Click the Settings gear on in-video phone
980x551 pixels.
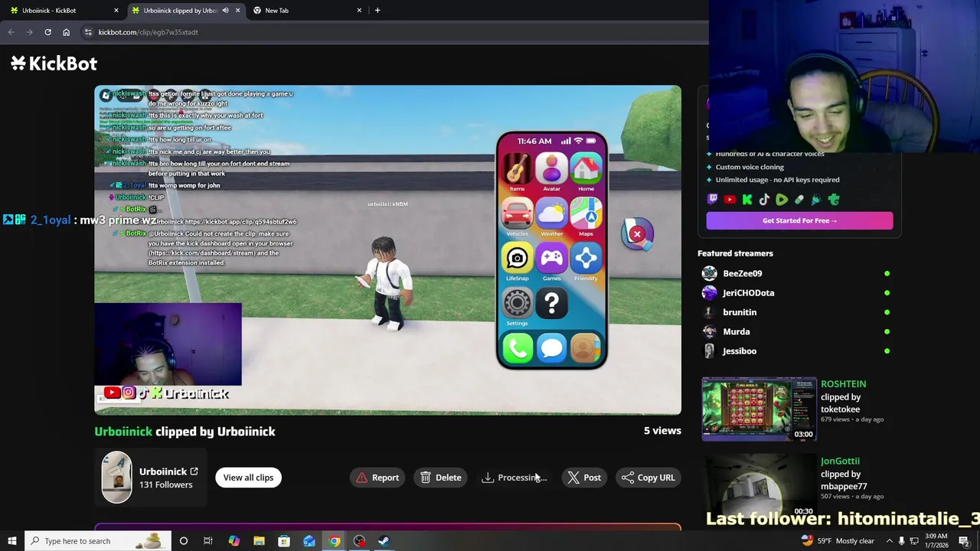[517, 303]
